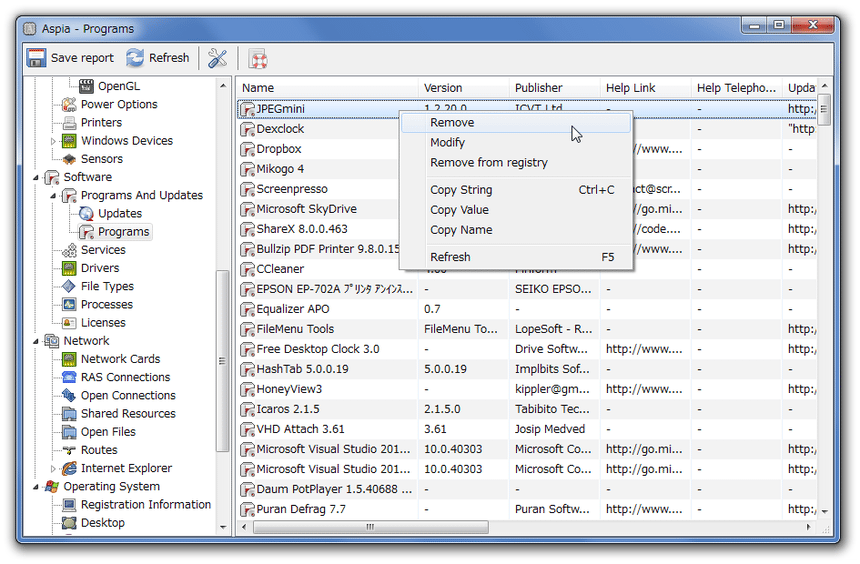Collapse the Programs And Updates node
This screenshot has width=860, height=564.
click(53, 195)
